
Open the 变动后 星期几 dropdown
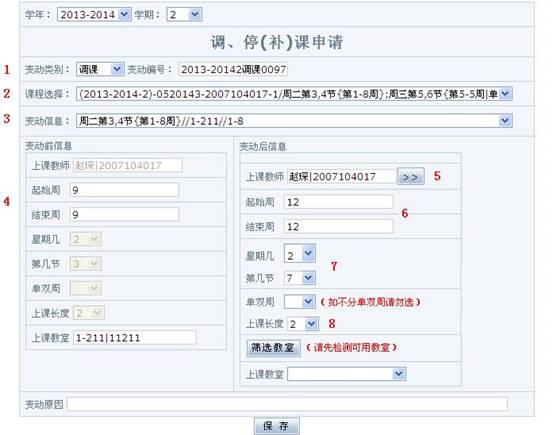coord(300,254)
